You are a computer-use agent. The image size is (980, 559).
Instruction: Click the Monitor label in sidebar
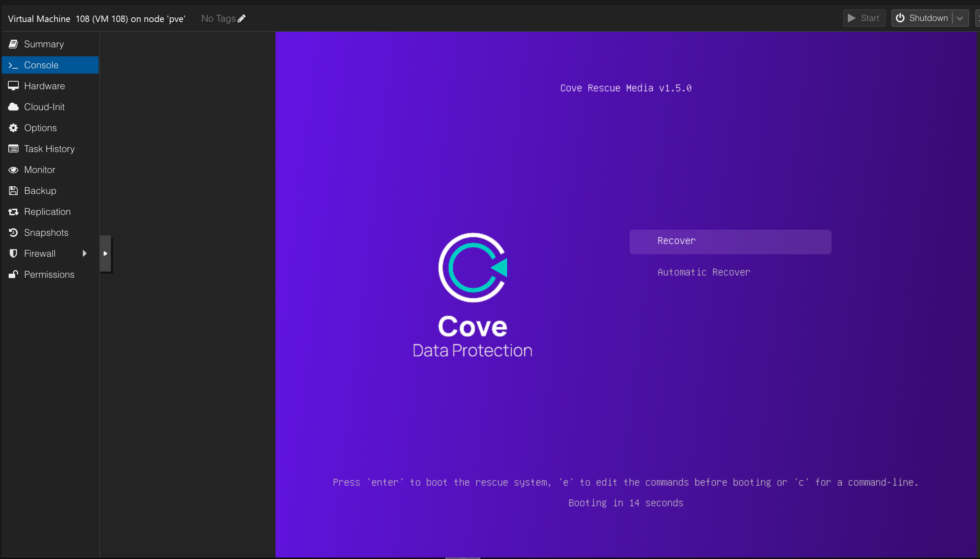[40, 170]
